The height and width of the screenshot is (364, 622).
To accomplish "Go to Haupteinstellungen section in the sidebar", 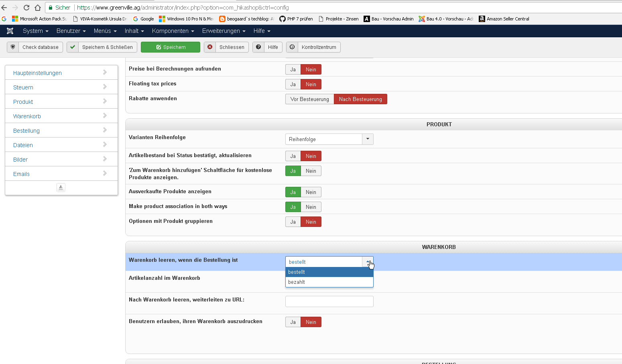I will point(61,73).
